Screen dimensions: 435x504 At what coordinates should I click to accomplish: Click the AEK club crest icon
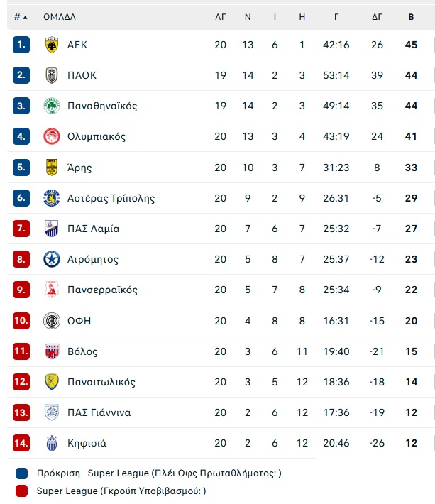coord(51,45)
